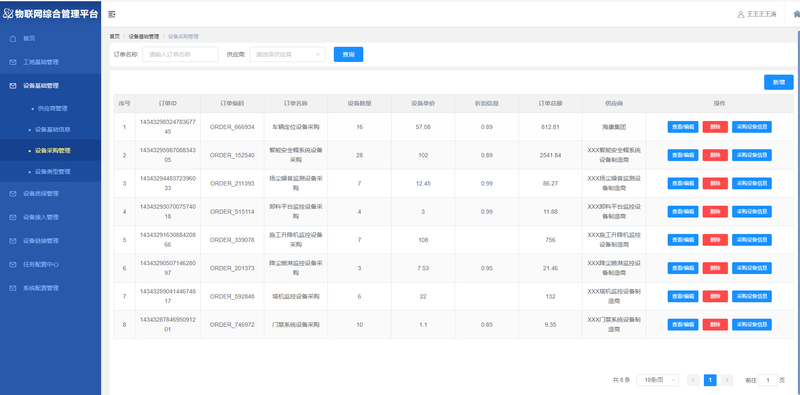Expand 设备质保管理 sidebar menu
This screenshot has height=395, width=800.
(x=51, y=193)
